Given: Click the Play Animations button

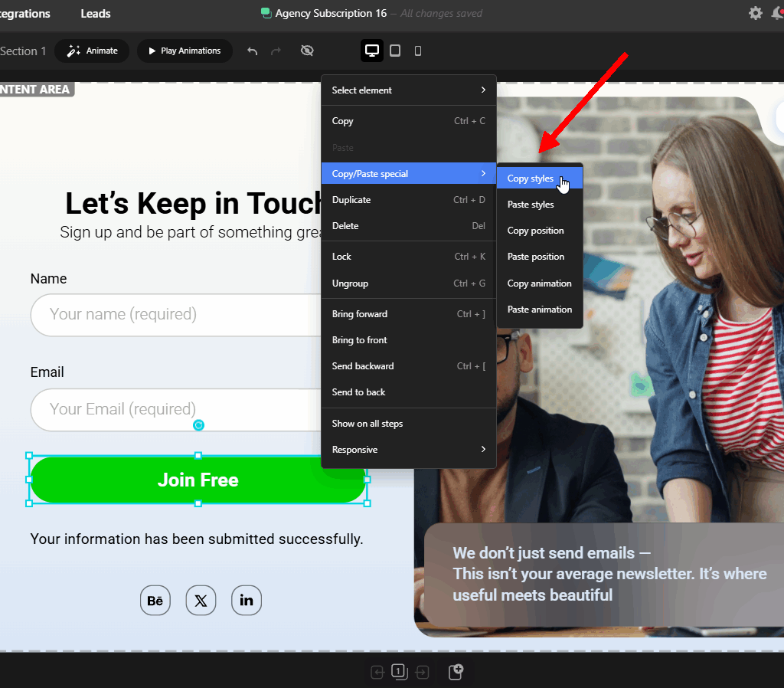Looking at the screenshot, I should [x=185, y=51].
